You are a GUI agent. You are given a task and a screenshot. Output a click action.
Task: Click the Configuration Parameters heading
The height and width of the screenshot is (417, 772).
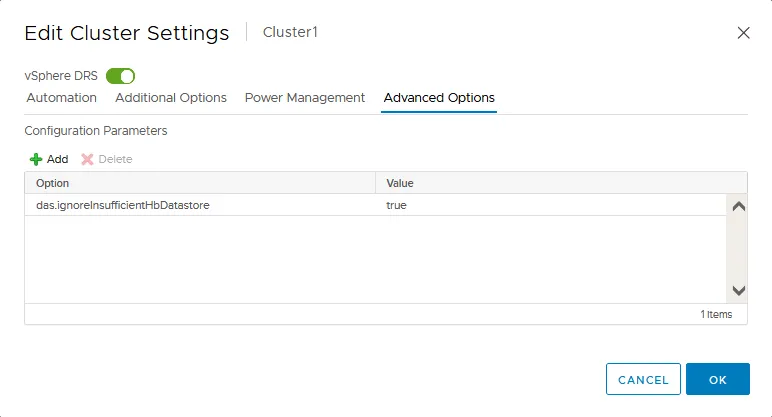pos(96,131)
